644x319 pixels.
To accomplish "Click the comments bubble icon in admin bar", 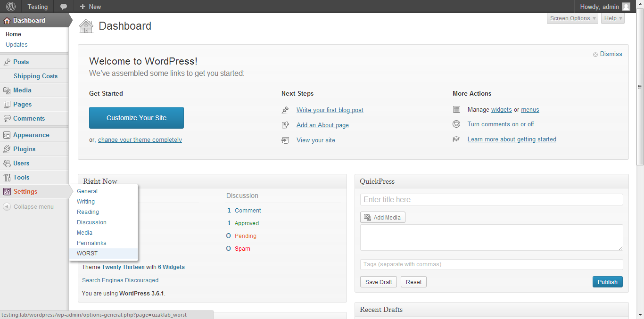I will click(64, 7).
